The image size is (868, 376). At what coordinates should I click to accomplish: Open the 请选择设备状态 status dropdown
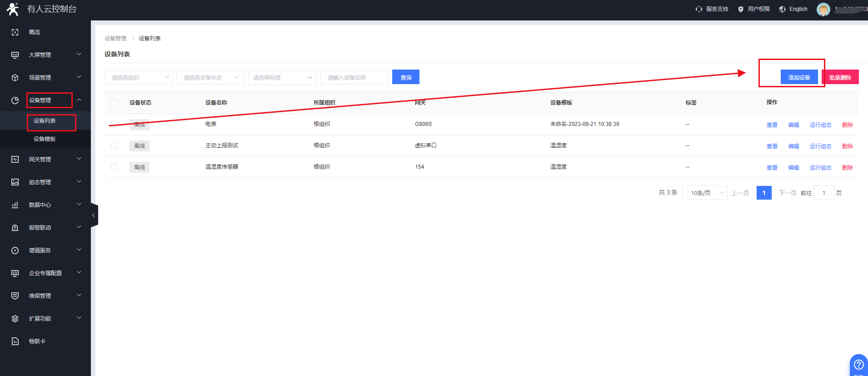point(210,77)
